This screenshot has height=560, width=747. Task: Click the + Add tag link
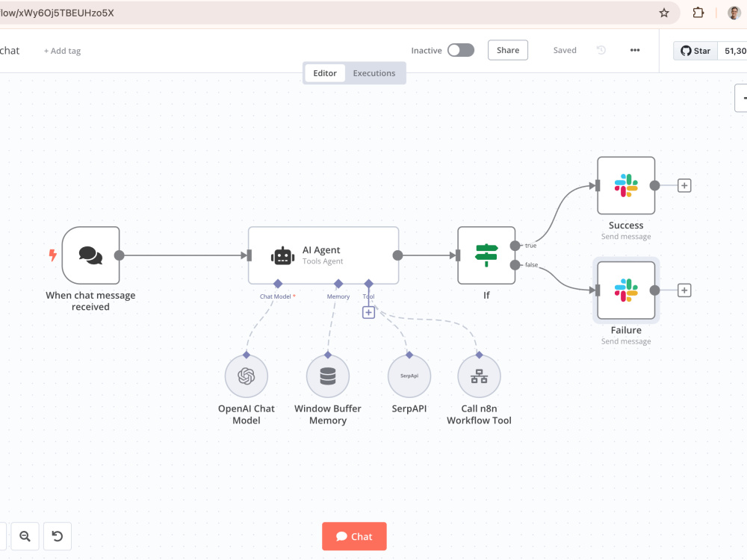[63, 51]
